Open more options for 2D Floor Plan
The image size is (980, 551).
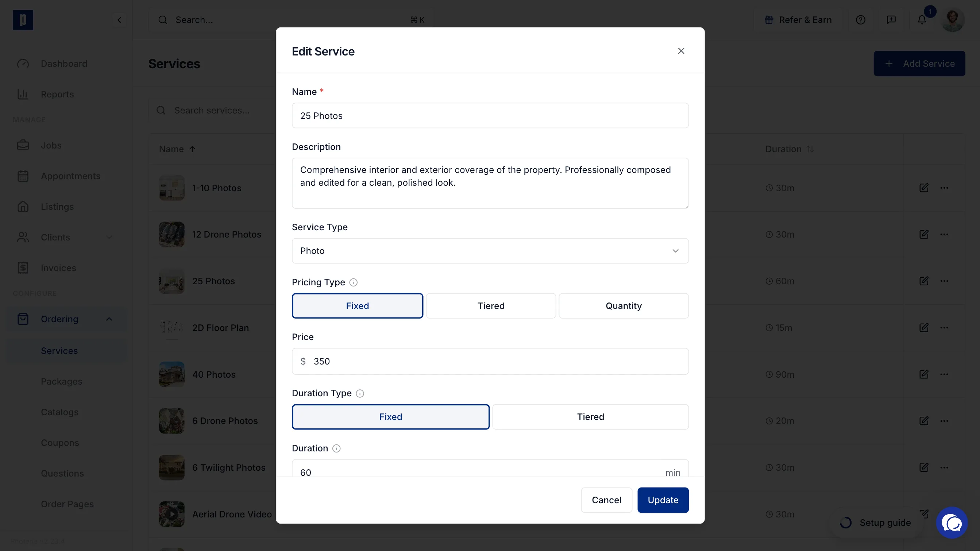coord(944,328)
